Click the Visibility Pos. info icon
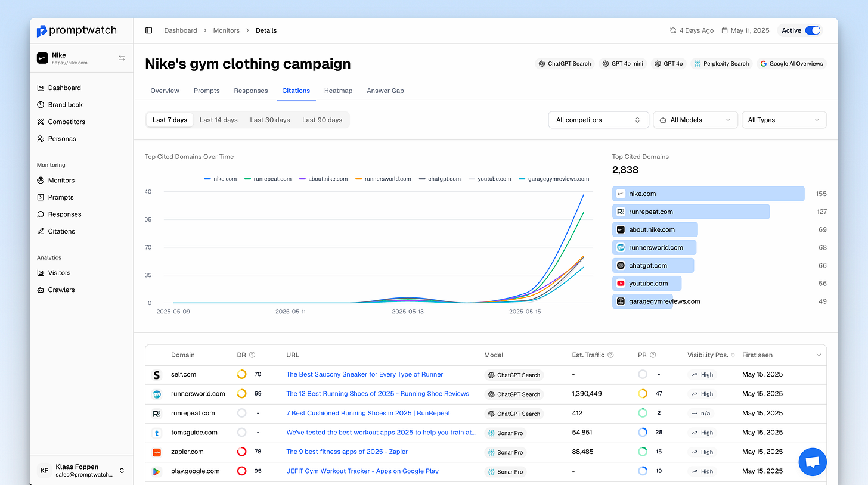The image size is (868, 485). tap(733, 355)
